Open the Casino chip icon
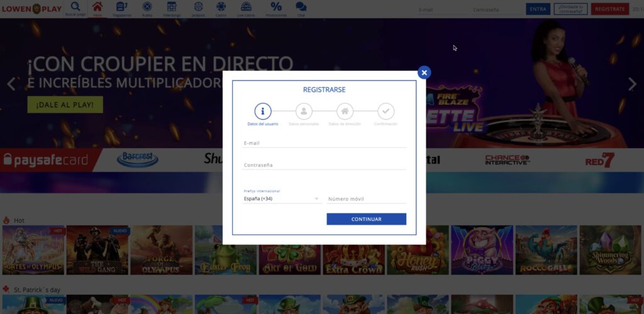 (221, 6)
